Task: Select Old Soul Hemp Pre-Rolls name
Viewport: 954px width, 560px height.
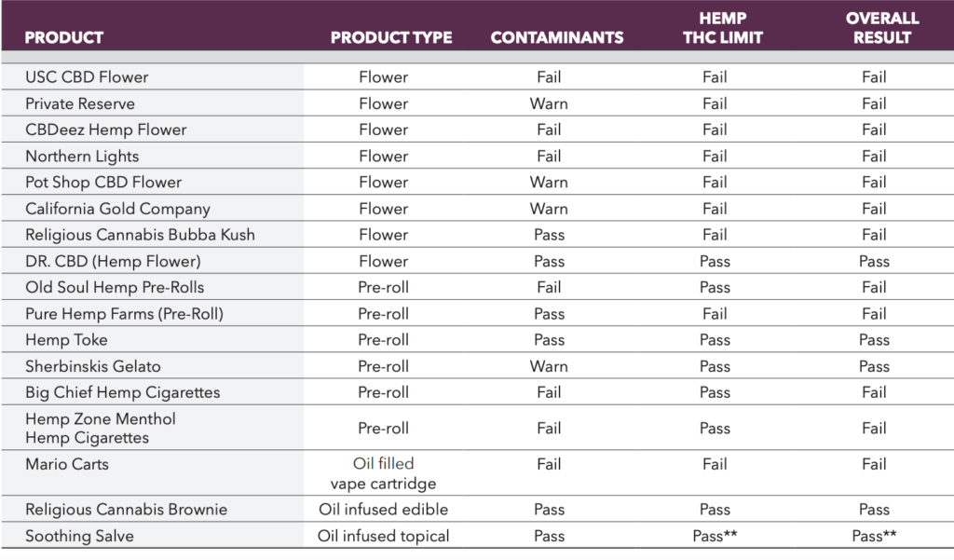Action: [115, 287]
